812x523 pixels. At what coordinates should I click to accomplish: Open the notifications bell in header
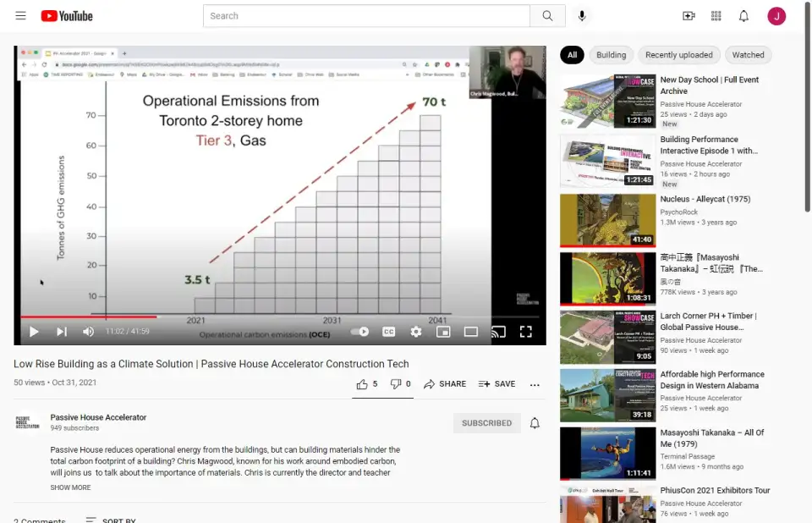point(743,16)
